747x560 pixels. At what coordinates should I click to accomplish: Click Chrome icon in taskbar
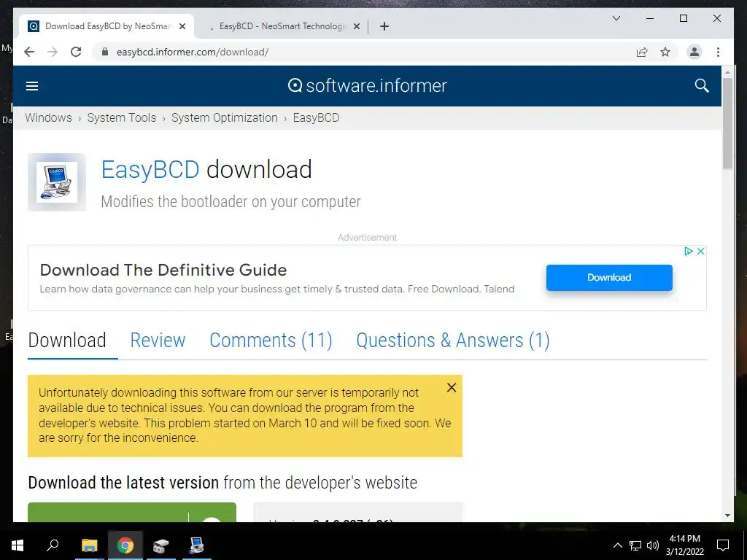[125, 545]
